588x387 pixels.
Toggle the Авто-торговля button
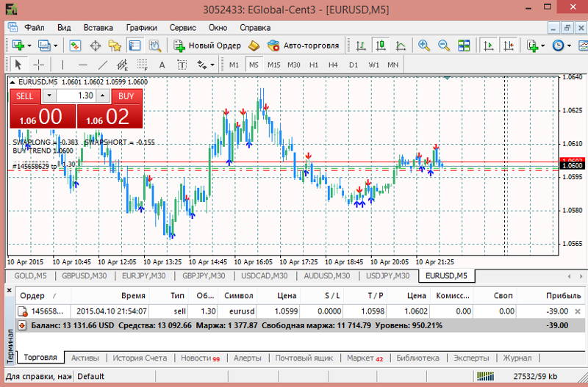303,46
